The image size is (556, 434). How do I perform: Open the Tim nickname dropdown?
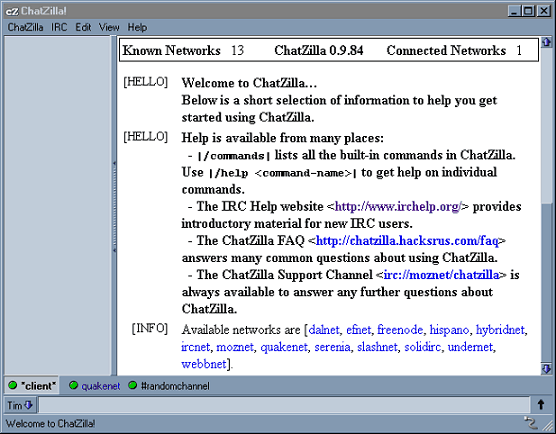20,405
